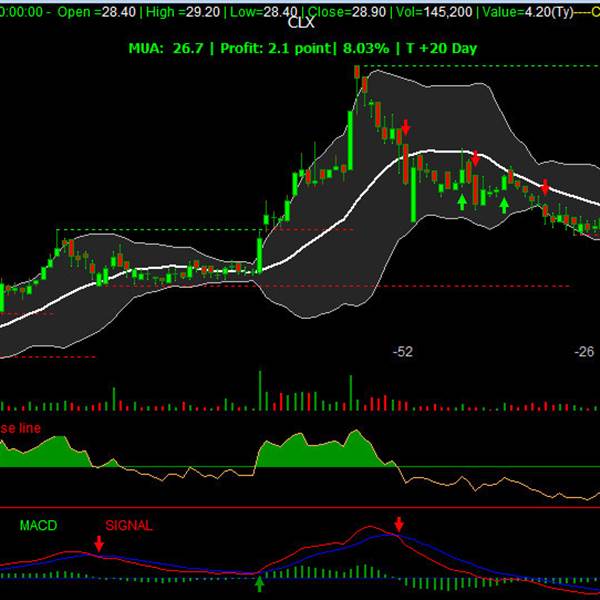This screenshot has height=600, width=600.
Task: Click the Close=28.90 value in header
Action: 347,12
